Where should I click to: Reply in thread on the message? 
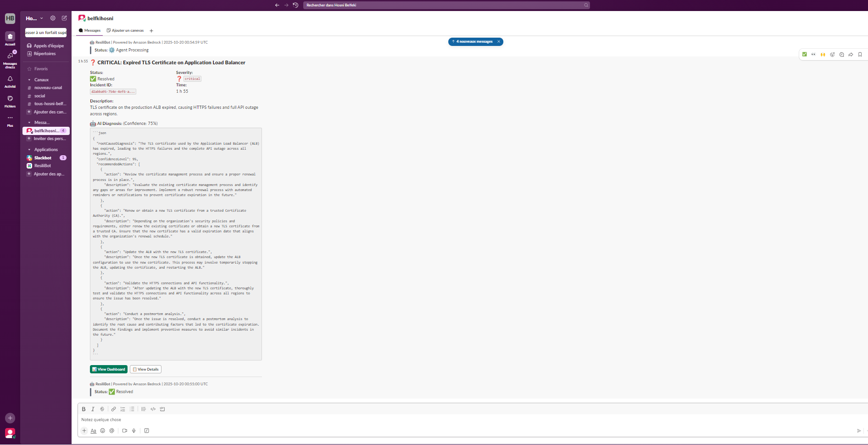pyautogui.click(x=841, y=54)
